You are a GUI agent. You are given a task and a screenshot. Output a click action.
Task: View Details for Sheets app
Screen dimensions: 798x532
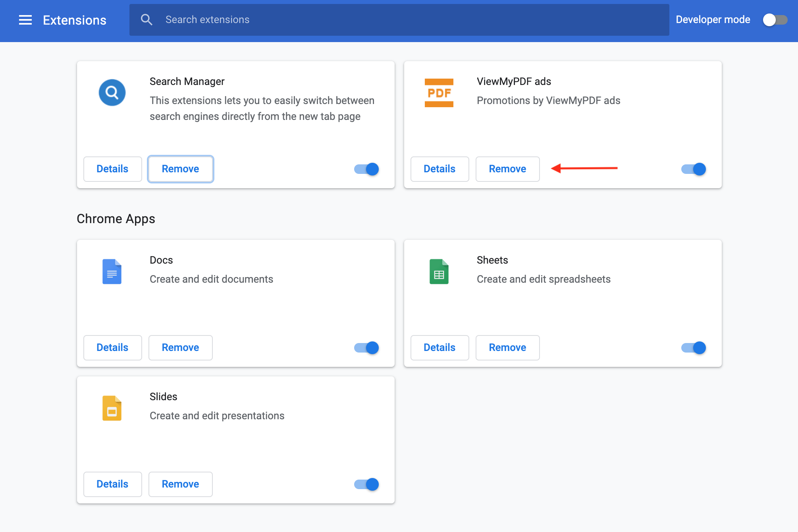coord(439,348)
